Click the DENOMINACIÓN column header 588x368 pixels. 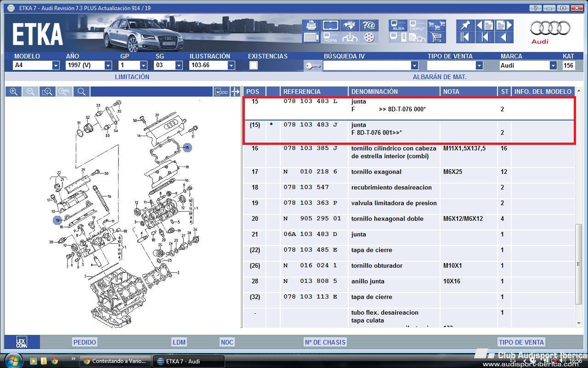point(394,92)
